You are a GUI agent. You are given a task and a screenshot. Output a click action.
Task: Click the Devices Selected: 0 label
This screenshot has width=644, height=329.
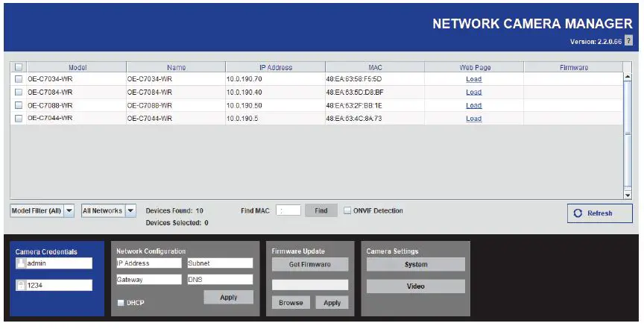pyautogui.click(x=177, y=223)
